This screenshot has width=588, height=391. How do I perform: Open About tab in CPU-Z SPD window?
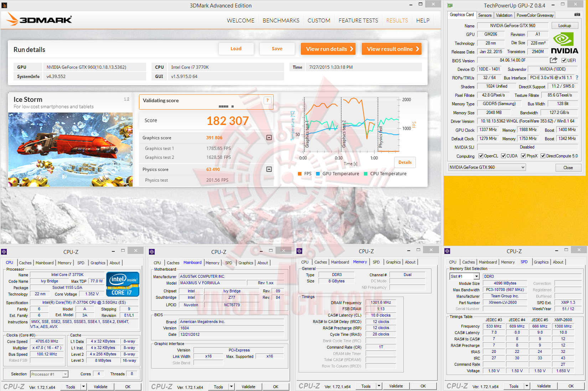click(558, 262)
